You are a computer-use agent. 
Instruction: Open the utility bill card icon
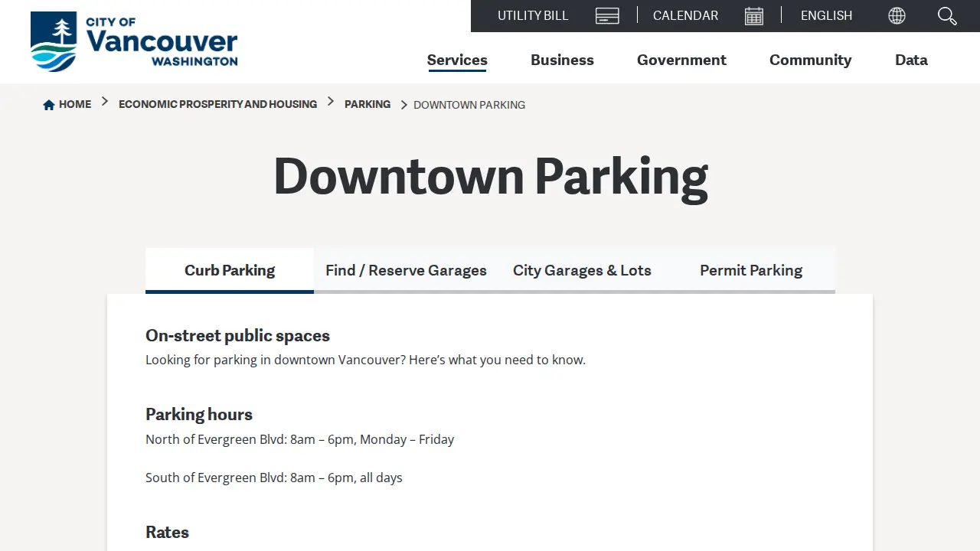[607, 16]
